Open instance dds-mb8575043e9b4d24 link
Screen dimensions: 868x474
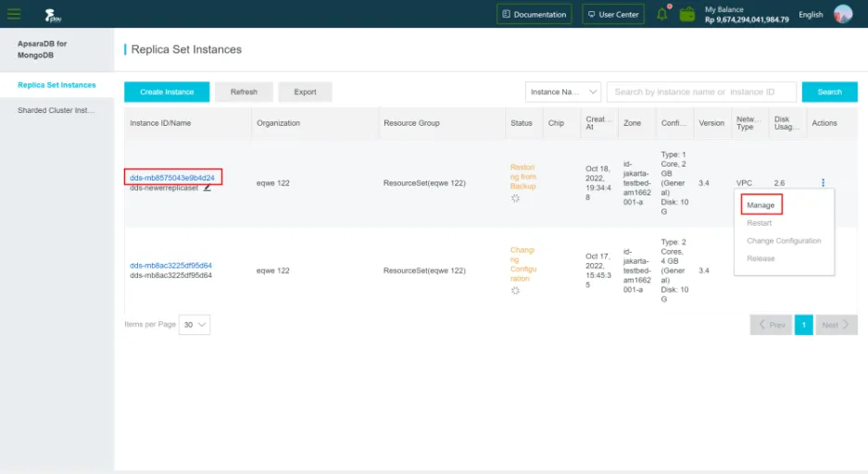coord(172,177)
